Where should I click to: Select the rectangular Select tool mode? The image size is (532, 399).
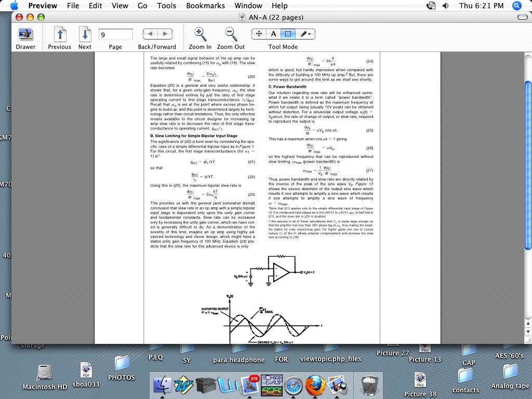288,34
